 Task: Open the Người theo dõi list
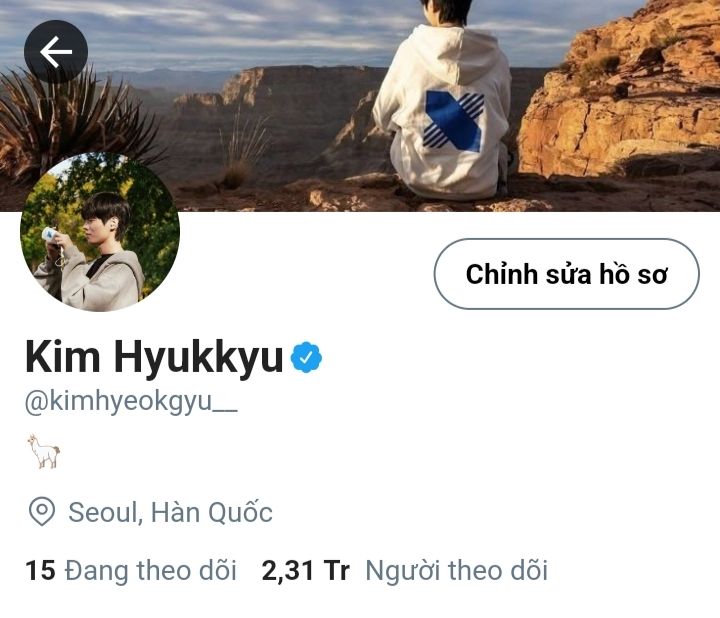tap(456, 571)
